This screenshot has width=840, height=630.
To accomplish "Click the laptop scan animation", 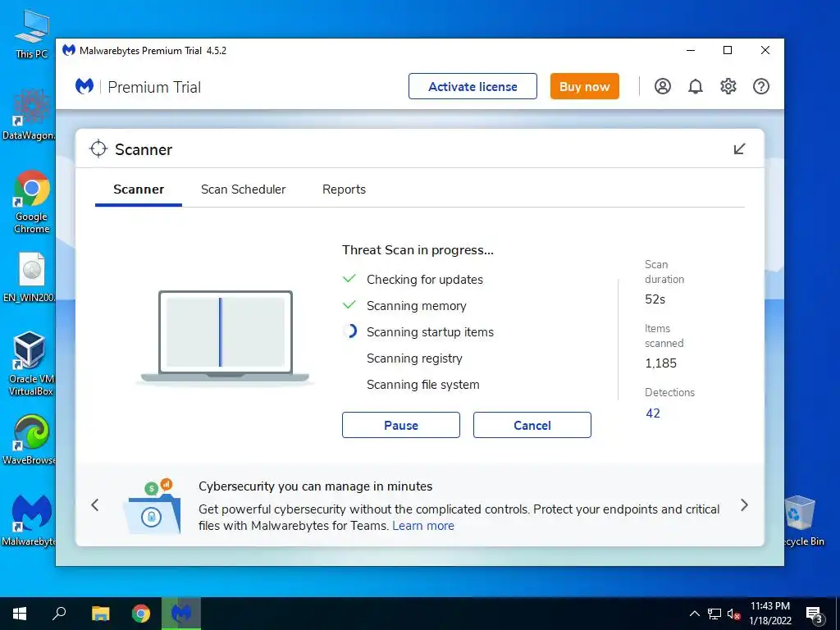I will point(225,337).
